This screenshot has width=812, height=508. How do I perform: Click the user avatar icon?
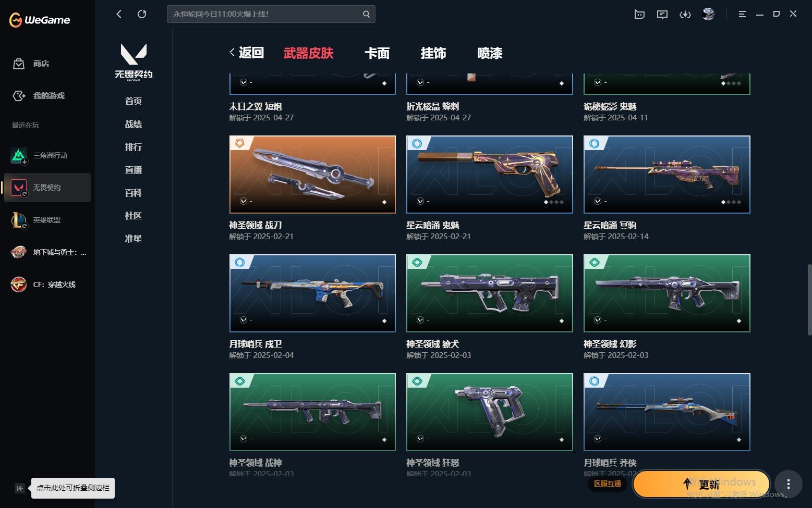[708, 14]
